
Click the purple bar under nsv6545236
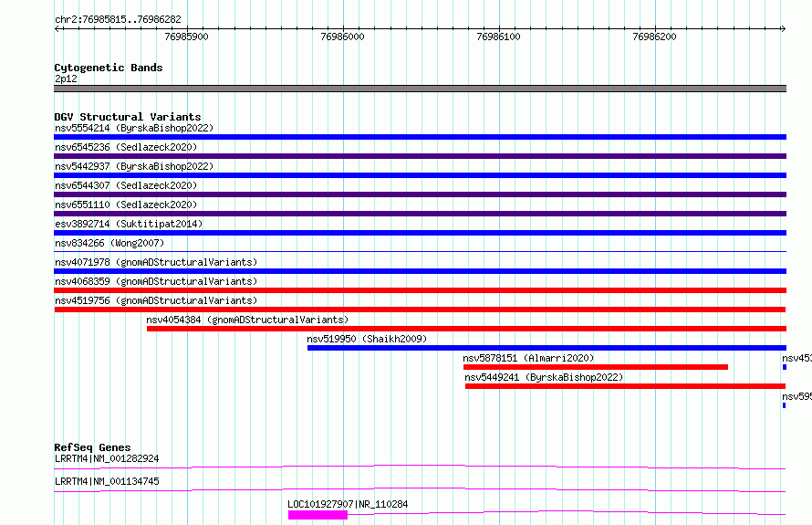pyautogui.click(x=420, y=156)
